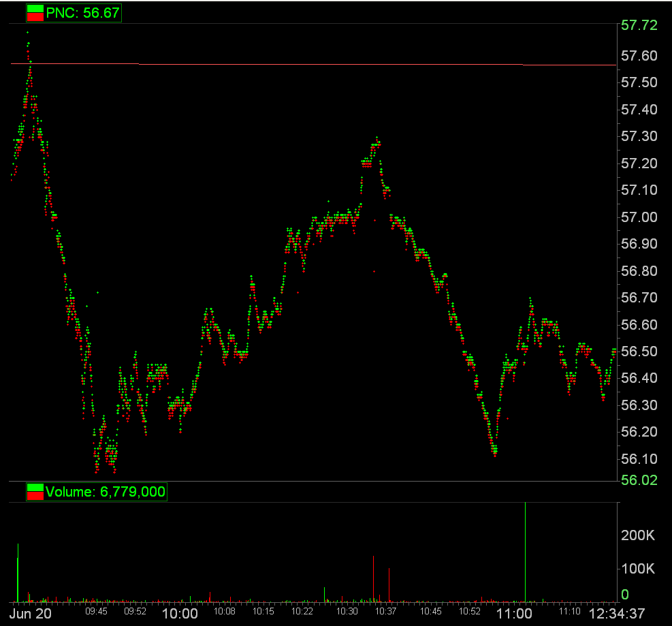Click the Volume: 6,779,000 legend label

click(x=105, y=492)
